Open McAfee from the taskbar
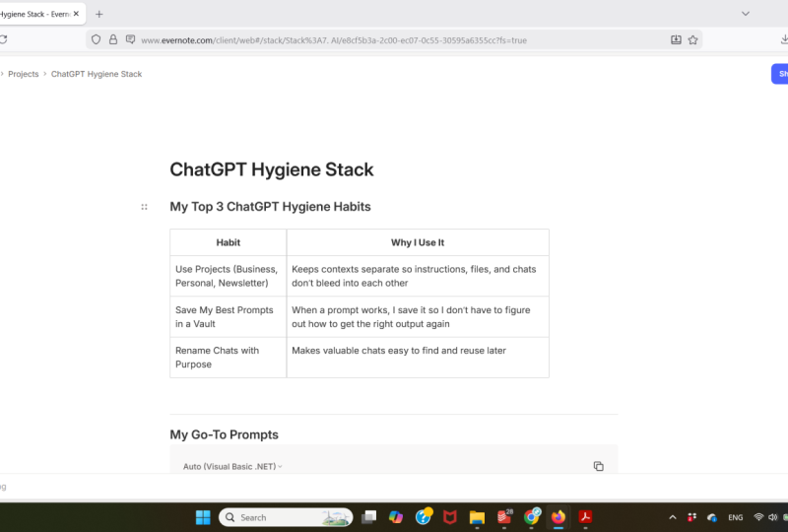This screenshot has height=532, width=788. tap(450, 517)
